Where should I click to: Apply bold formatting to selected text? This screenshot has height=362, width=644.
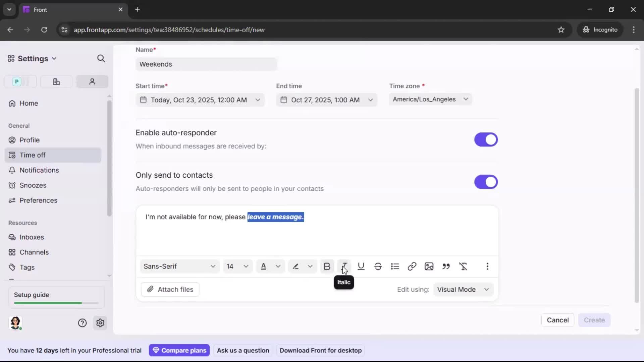[327, 266]
